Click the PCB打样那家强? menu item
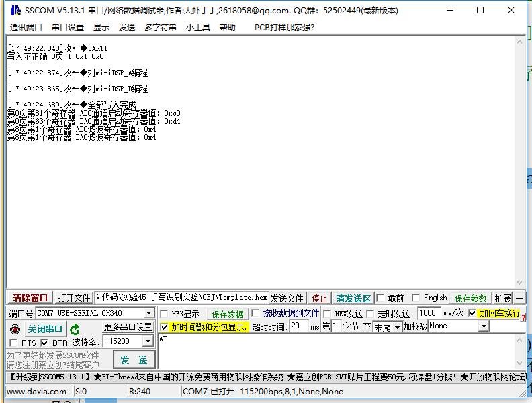The height and width of the screenshot is (403, 532). pos(284,27)
